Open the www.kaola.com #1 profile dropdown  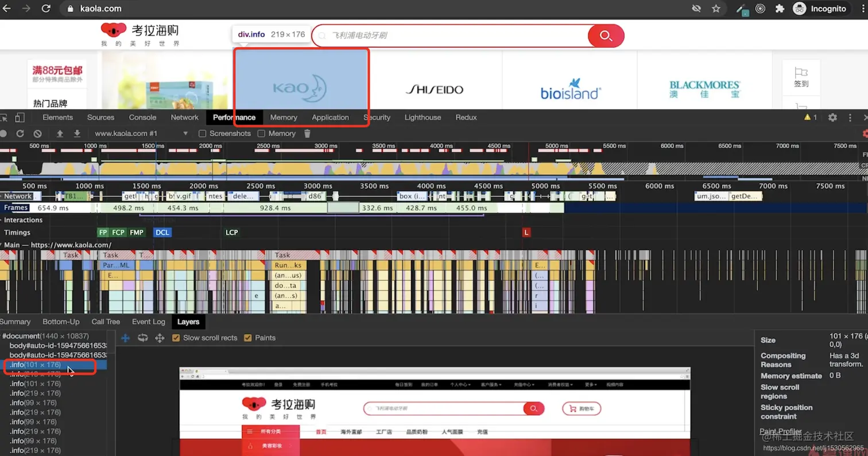coord(141,133)
